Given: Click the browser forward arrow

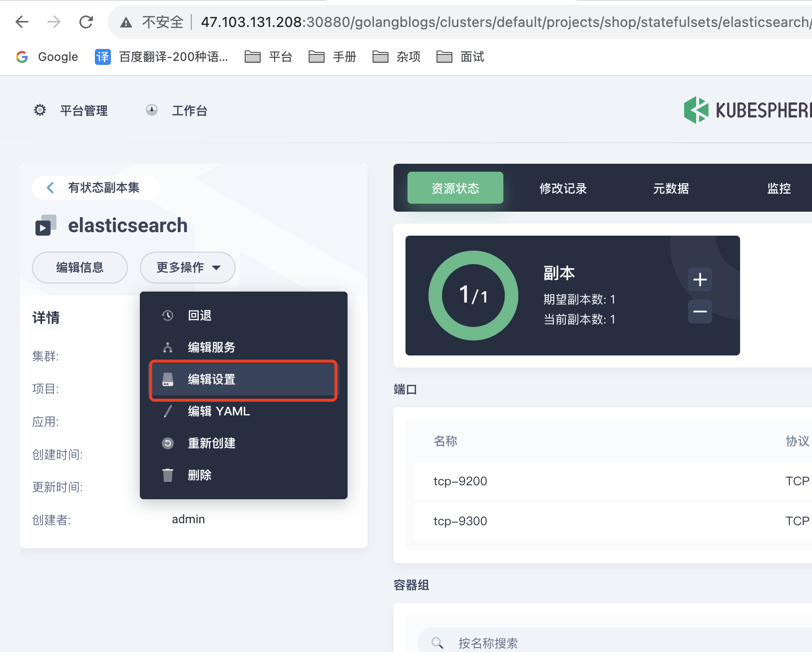Looking at the screenshot, I should point(54,22).
